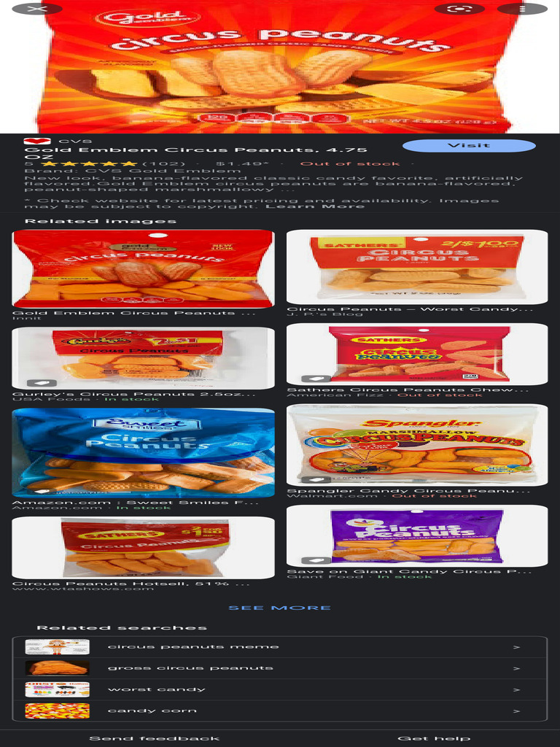The image size is (560, 747).
Task: Open Google Lens search icon
Action: pos(459,9)
